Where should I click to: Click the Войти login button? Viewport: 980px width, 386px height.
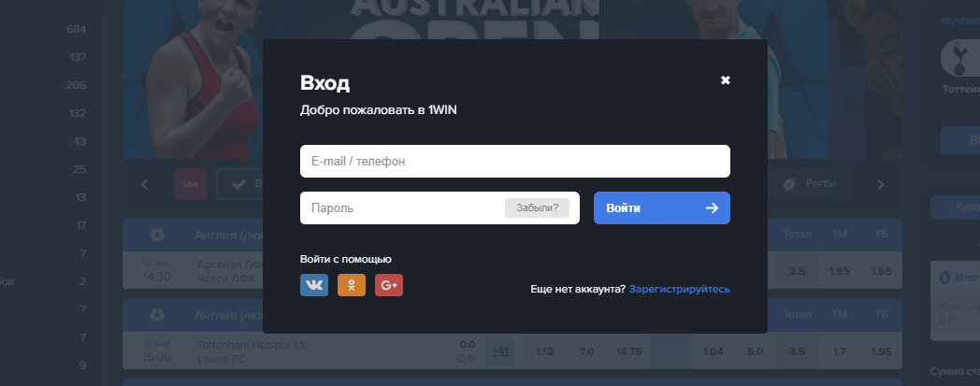click(x=662, y=208)
